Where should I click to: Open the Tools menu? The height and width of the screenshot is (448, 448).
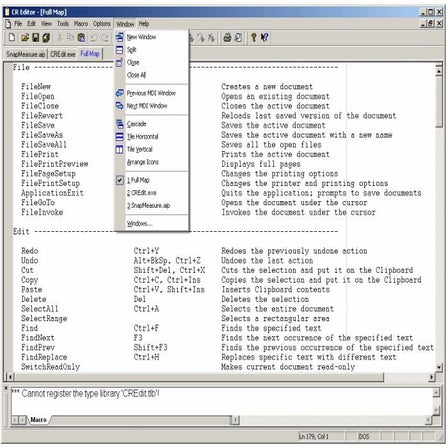pos(63,24)
